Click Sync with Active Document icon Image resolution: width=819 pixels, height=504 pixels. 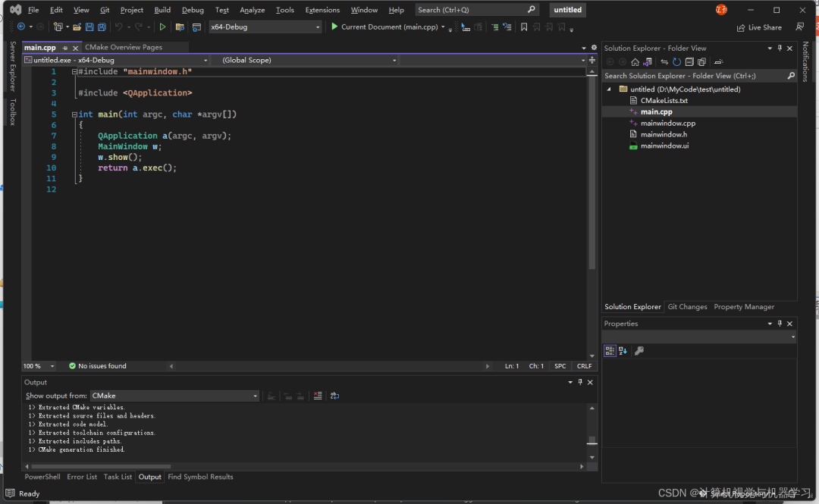click(664, 61)
